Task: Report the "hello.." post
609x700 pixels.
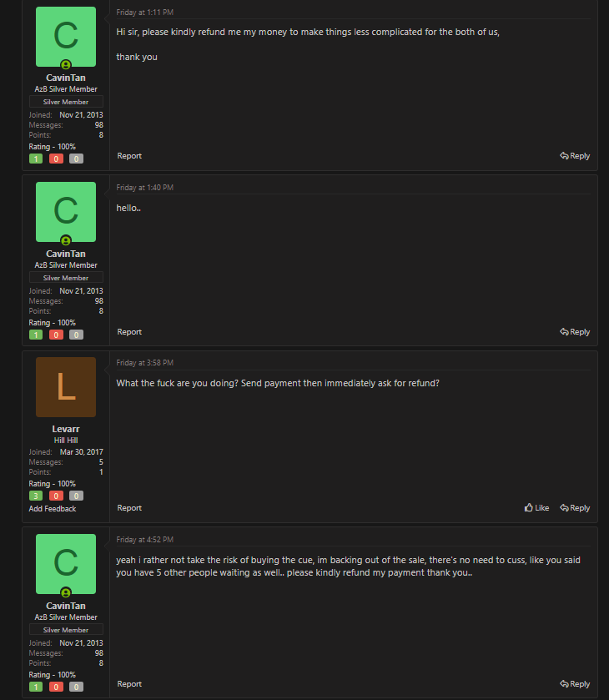Action: click(129, 331)
